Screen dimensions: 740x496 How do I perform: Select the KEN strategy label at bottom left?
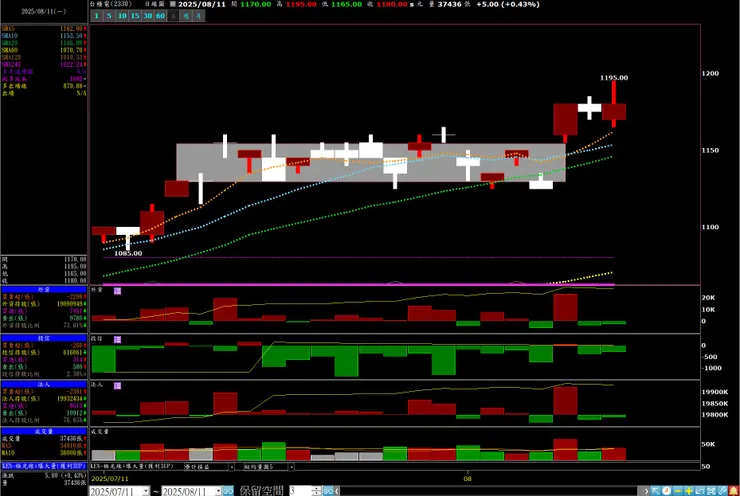click(44, 466)
